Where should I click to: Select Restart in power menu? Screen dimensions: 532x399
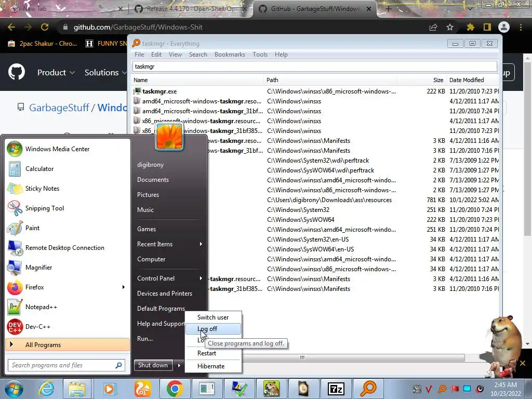[x=213, y=353]
